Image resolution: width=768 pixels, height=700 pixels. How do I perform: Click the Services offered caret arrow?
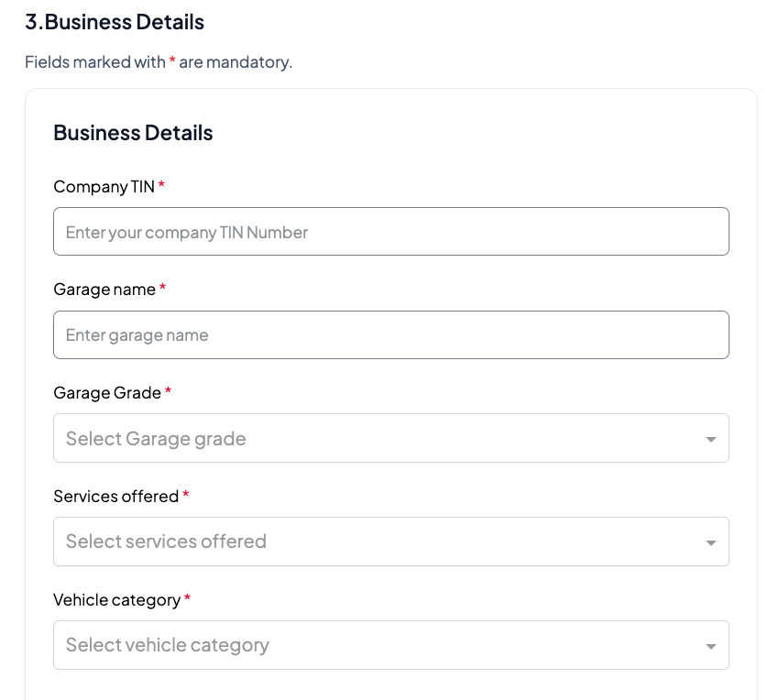pyautogui.click(x=710, y=543)
